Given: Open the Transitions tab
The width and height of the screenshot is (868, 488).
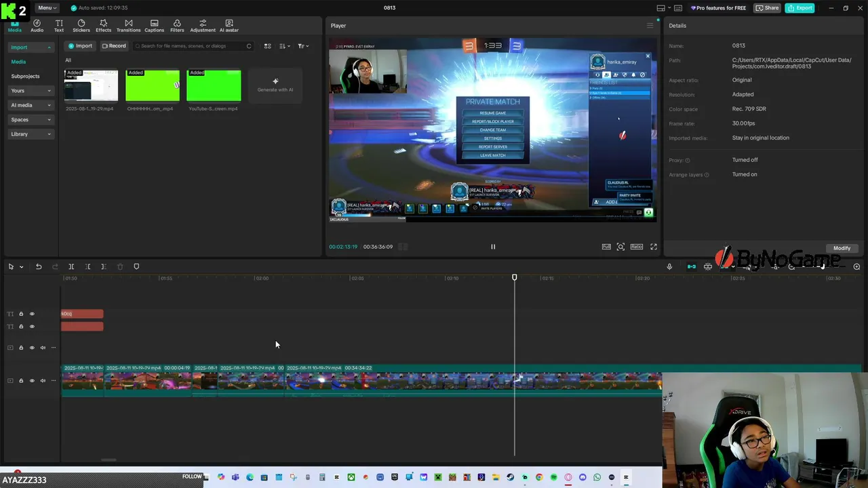Looking at the screenshot, I should (129, 26).
